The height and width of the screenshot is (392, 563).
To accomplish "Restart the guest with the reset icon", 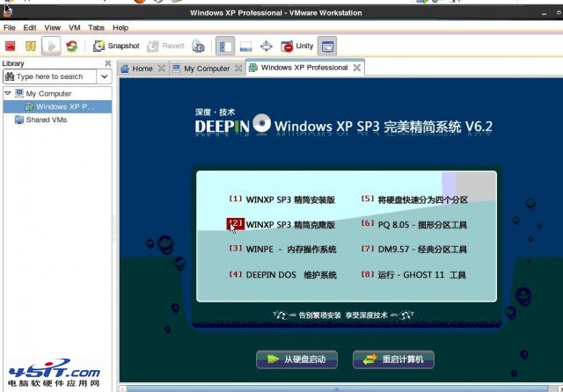I will pos(72,46).
